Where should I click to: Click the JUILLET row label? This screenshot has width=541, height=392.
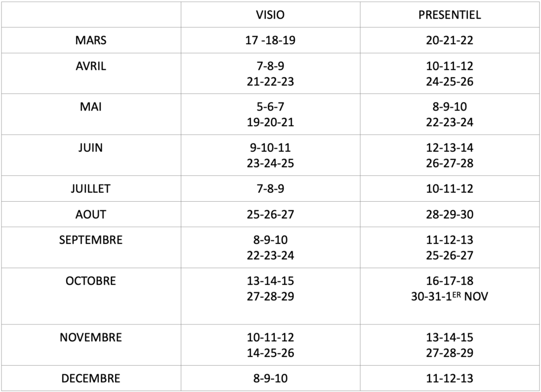click(91, 189)
